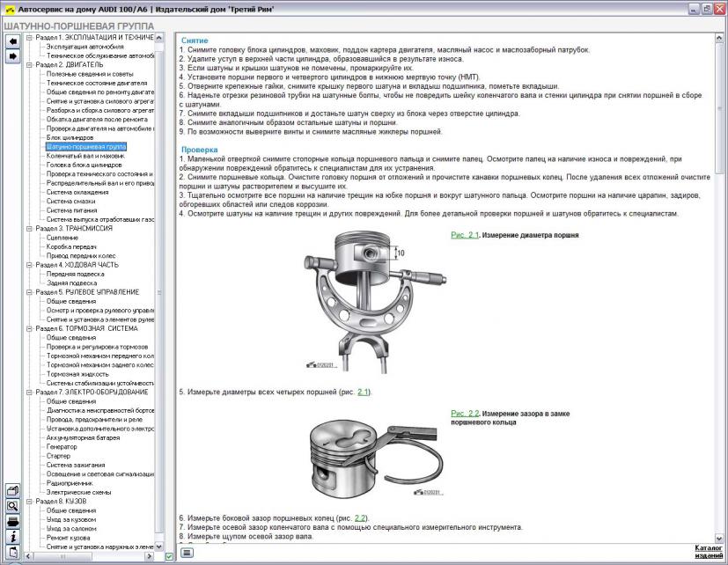
Task: Open Система питания topic
Action: [x=71, y=210]
